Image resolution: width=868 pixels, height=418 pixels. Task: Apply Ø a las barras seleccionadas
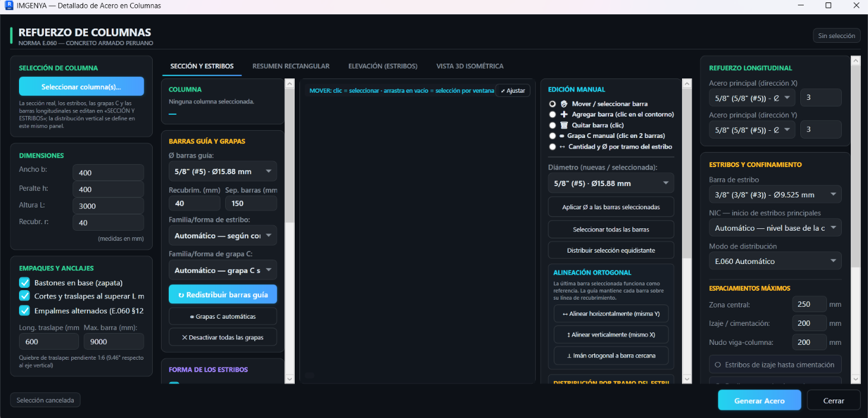click(611, 207)
